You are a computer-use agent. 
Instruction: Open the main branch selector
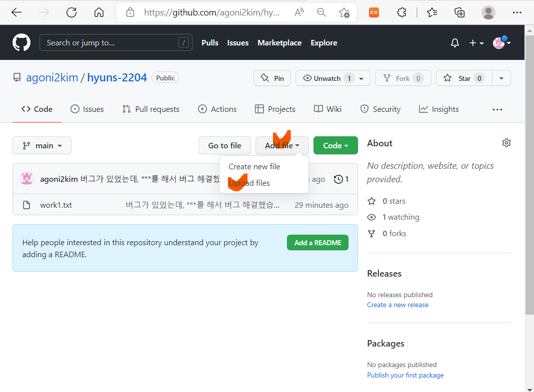pos(42,145)
